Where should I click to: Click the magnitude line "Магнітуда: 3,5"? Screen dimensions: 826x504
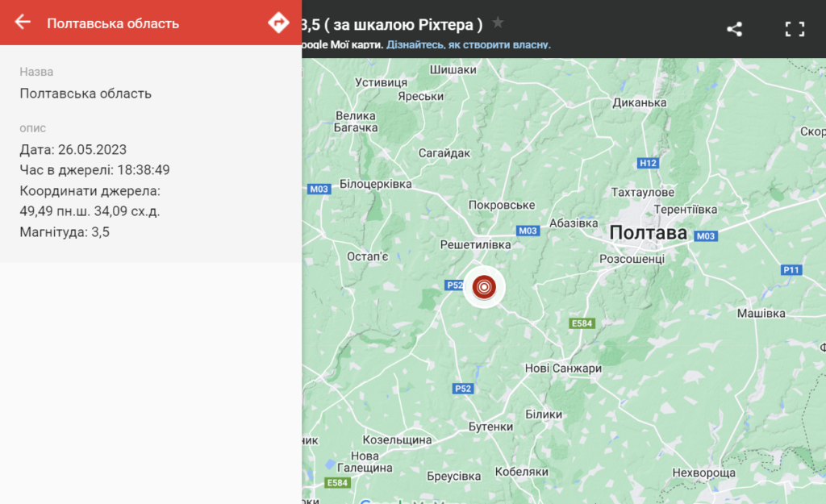point(65,233)
